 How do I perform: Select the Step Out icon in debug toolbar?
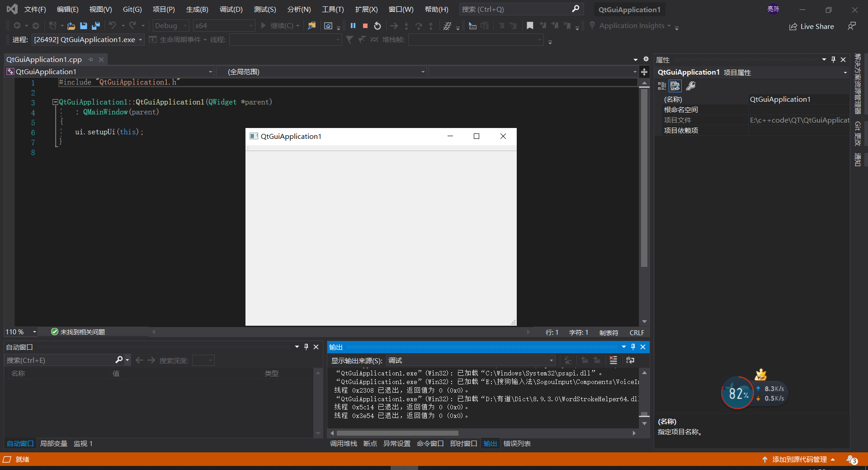click(x=430, y=26)
